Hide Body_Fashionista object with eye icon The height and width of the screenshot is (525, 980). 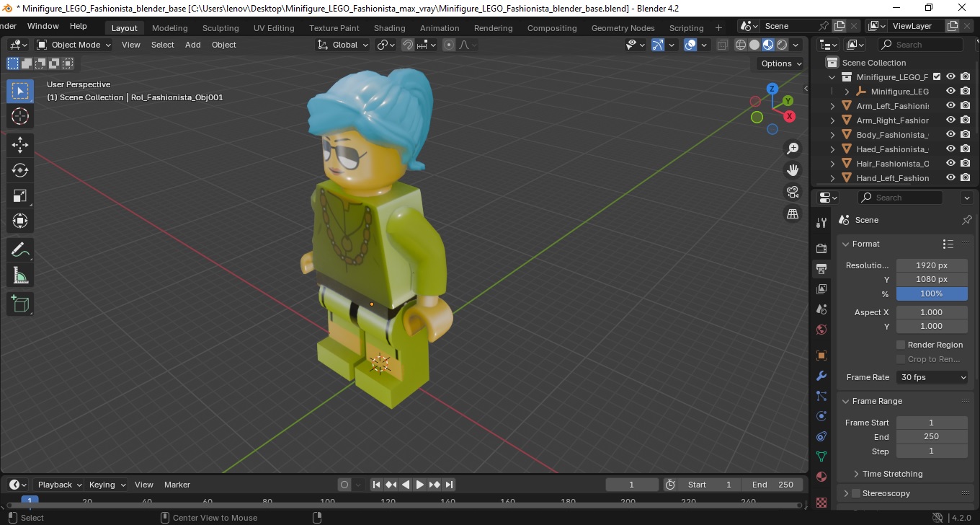[950, 135]
